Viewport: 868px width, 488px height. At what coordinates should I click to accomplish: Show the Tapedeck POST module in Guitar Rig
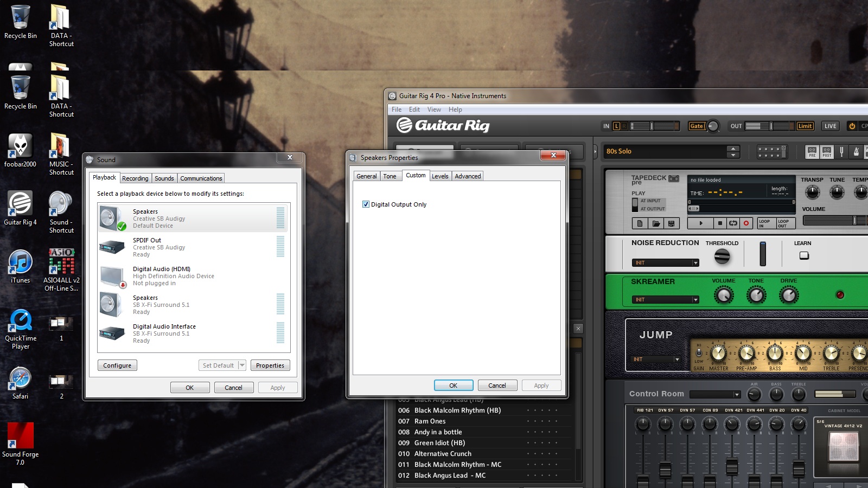coord(827,151)
